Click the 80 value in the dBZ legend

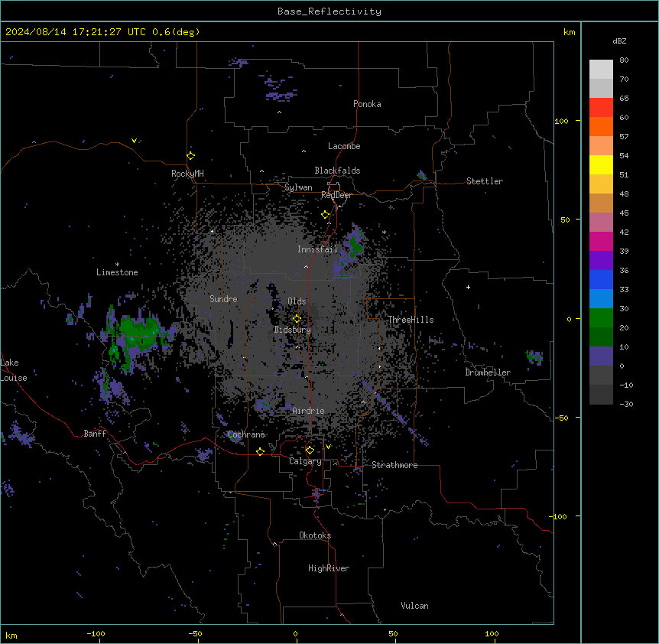click(x=624, y=60)
